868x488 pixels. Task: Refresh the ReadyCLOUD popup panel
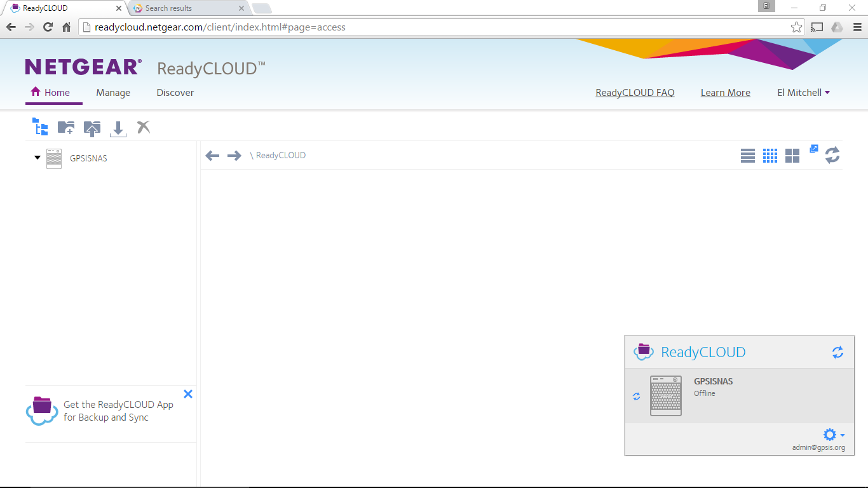(x=838, y=352)
